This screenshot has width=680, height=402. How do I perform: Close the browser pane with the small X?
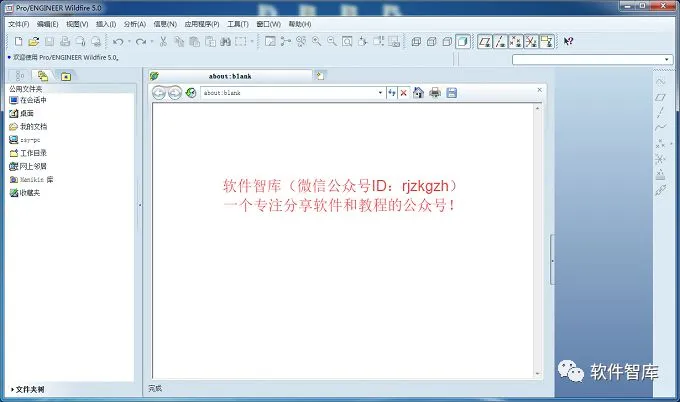click(x=539, y=90)
